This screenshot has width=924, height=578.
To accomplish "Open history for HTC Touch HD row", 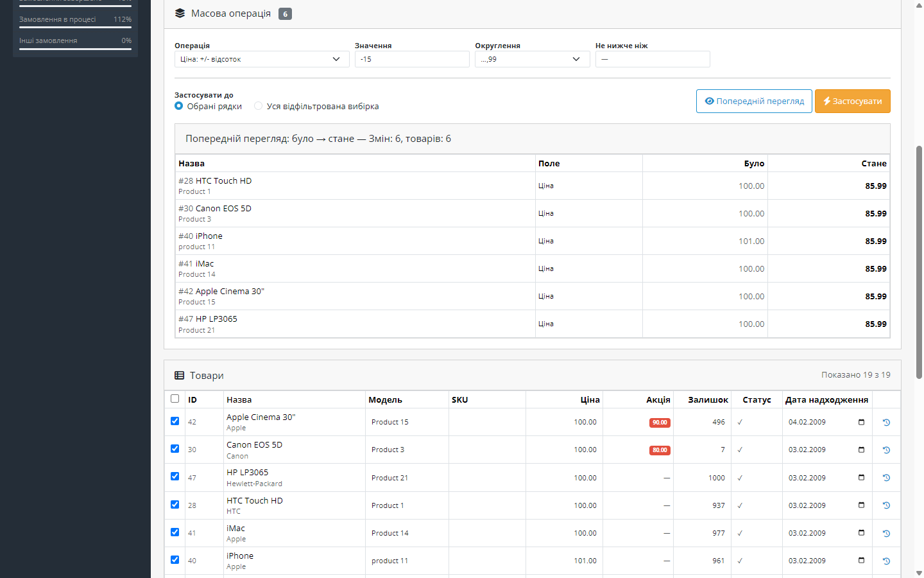I will (886, 505).
